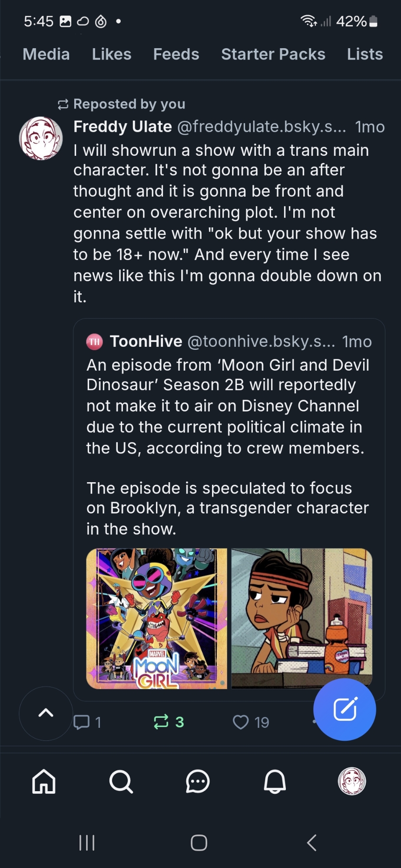This screenshot has height=868, width=401.
Task: Switch to the Media tab
Action: [x=46, y=54]
